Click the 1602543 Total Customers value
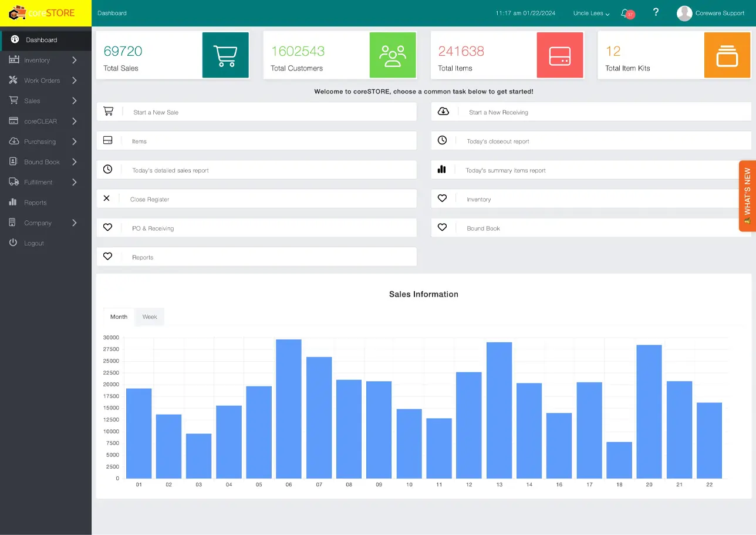The image size is (756, 535). coord(298,51)
